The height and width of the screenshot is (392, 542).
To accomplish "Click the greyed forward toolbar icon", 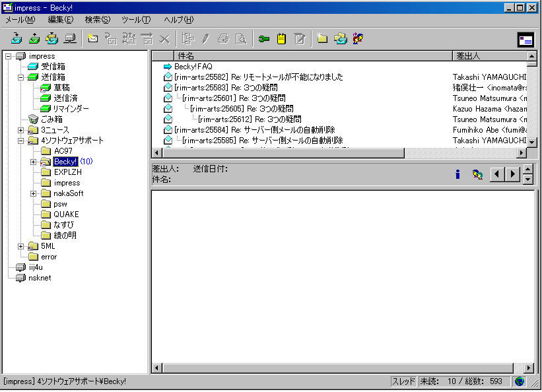I will [x=147, y=38].
